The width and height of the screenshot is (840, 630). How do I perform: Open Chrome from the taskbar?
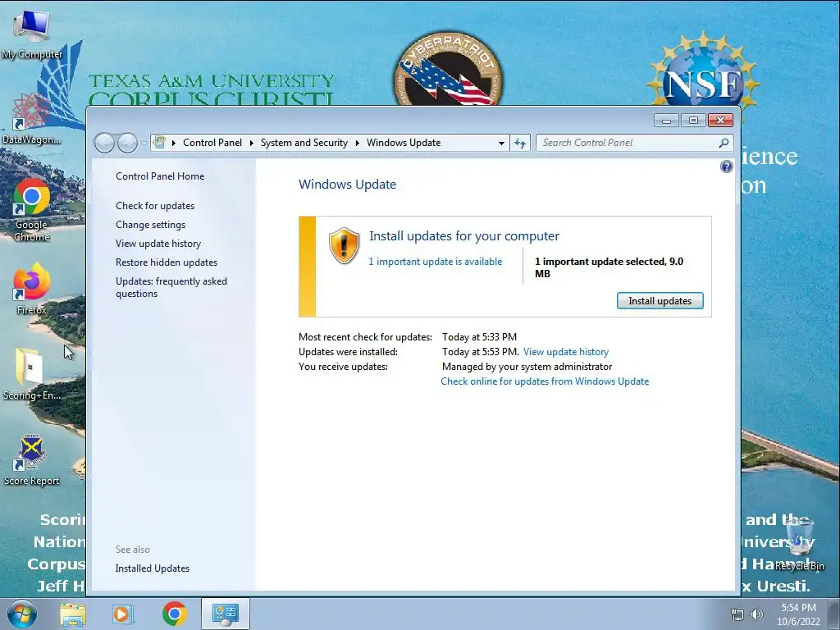[174, 614]
